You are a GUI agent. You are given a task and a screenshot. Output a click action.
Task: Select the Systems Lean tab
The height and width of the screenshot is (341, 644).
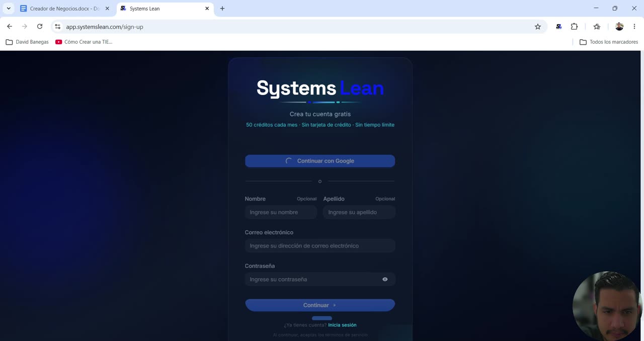[x=165, y=9]
